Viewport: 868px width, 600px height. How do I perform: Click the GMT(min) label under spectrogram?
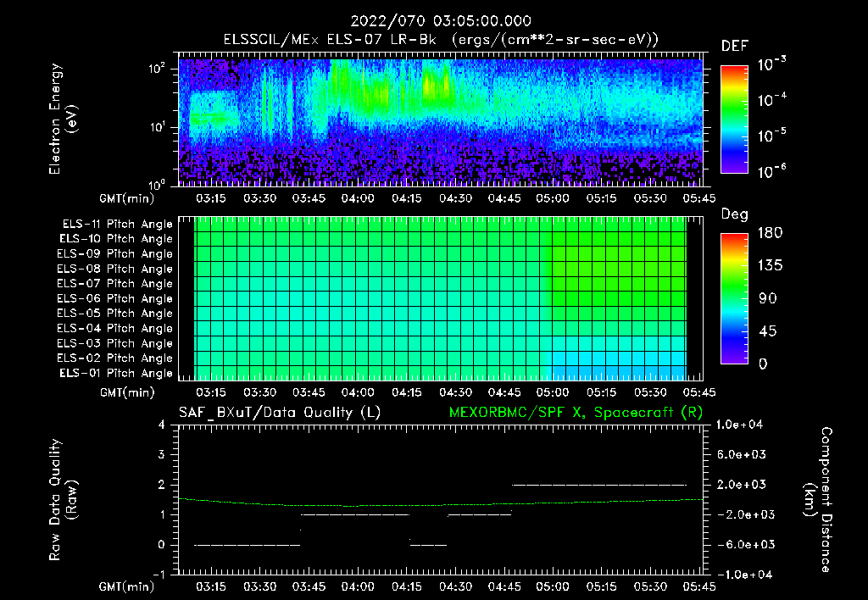click(x=127, y=198)
